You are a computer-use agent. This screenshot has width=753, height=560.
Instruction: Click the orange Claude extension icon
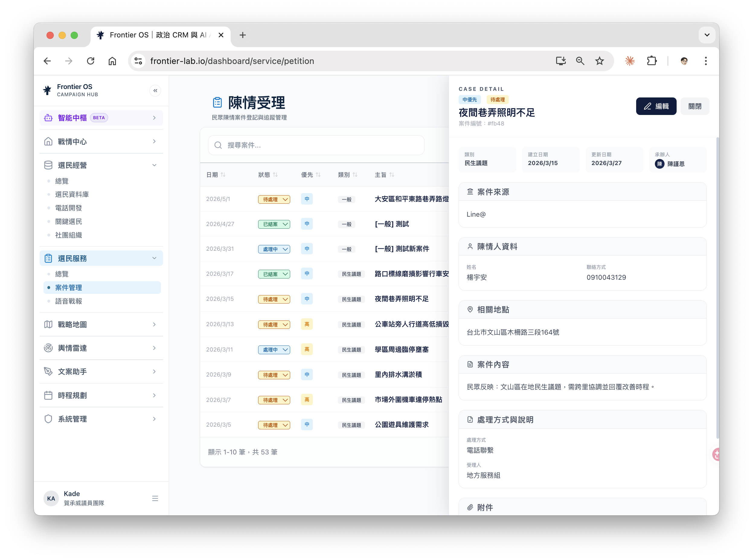click(630, 61)
